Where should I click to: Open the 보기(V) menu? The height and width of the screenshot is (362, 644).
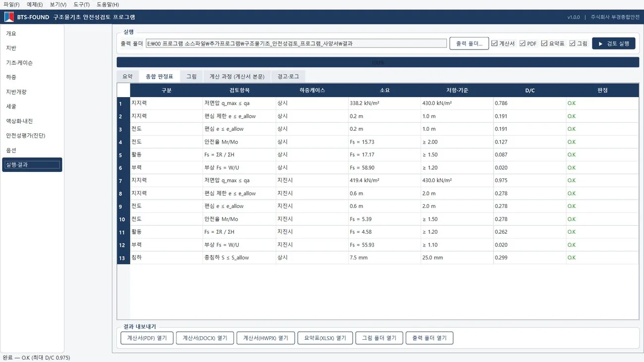tap(58, 4)
